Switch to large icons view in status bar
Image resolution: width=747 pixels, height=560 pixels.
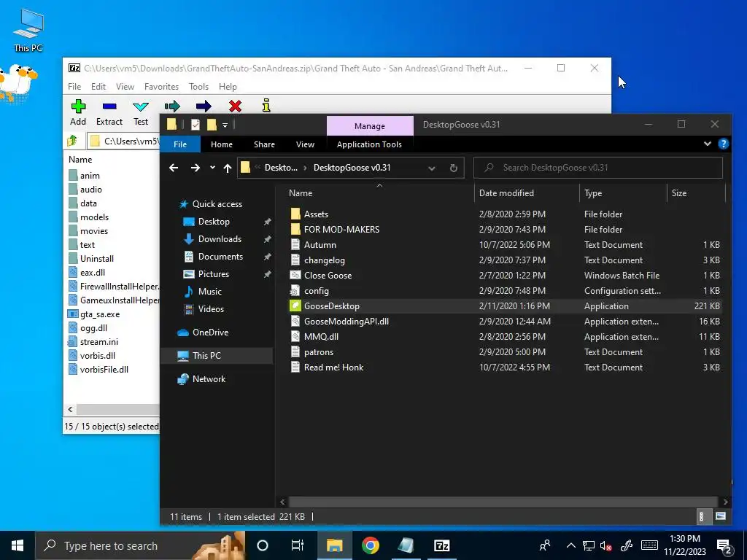[721, 517]
